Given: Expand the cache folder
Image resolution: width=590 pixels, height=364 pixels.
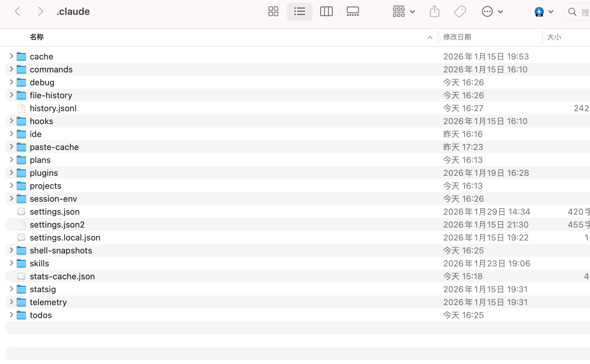Looking at the screenshot, I should 11,56.
